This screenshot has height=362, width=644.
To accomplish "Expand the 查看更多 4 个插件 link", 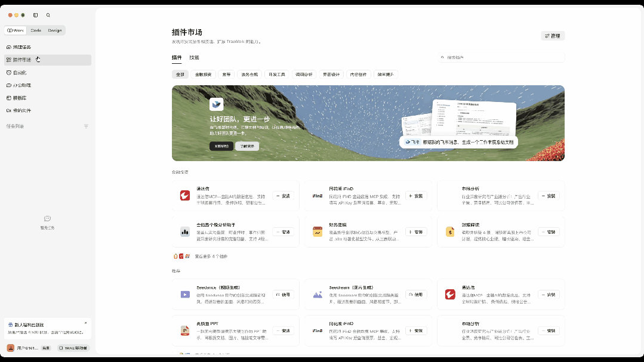I will click(x=211, y=256).
